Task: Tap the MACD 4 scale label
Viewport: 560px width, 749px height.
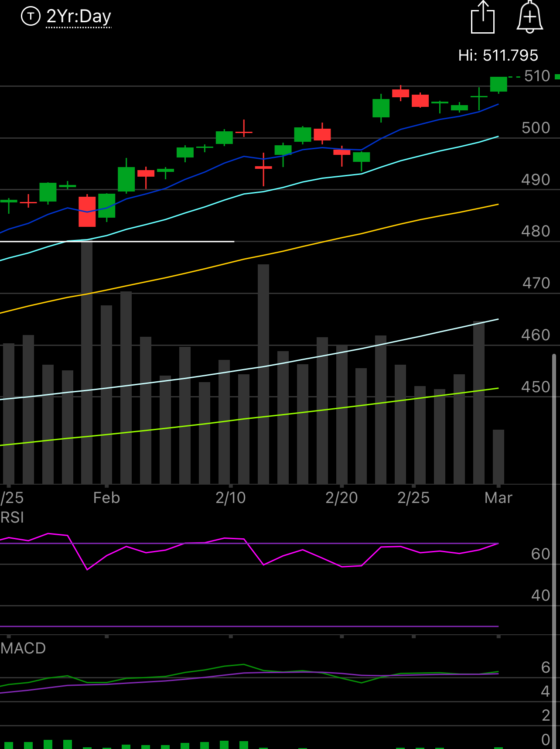Action: coord(546,691)
